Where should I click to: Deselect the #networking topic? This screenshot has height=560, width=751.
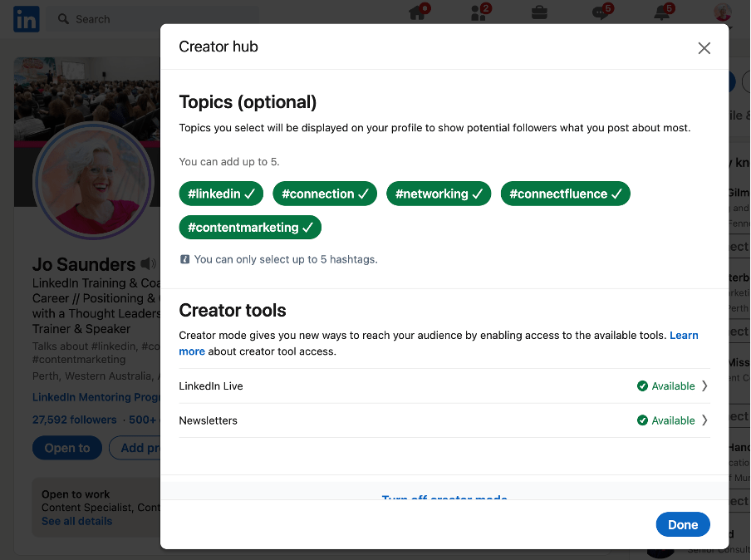pyautogui.click(x=439, y=194)
